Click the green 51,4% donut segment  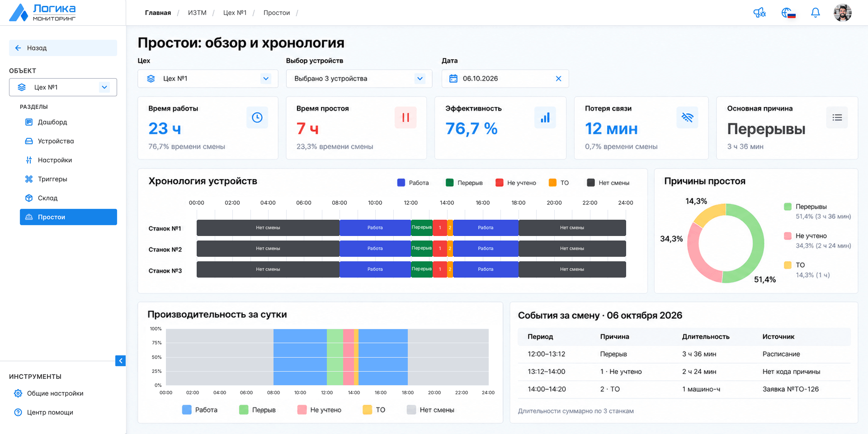(x=758, y=244)
